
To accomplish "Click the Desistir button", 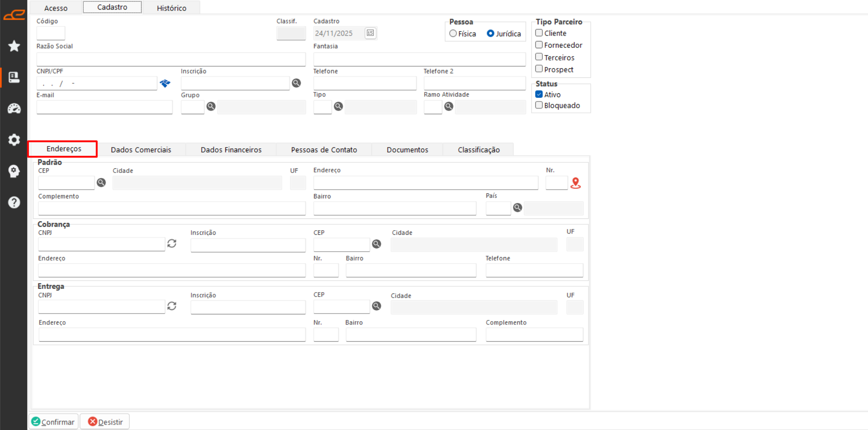I will 105,422.
